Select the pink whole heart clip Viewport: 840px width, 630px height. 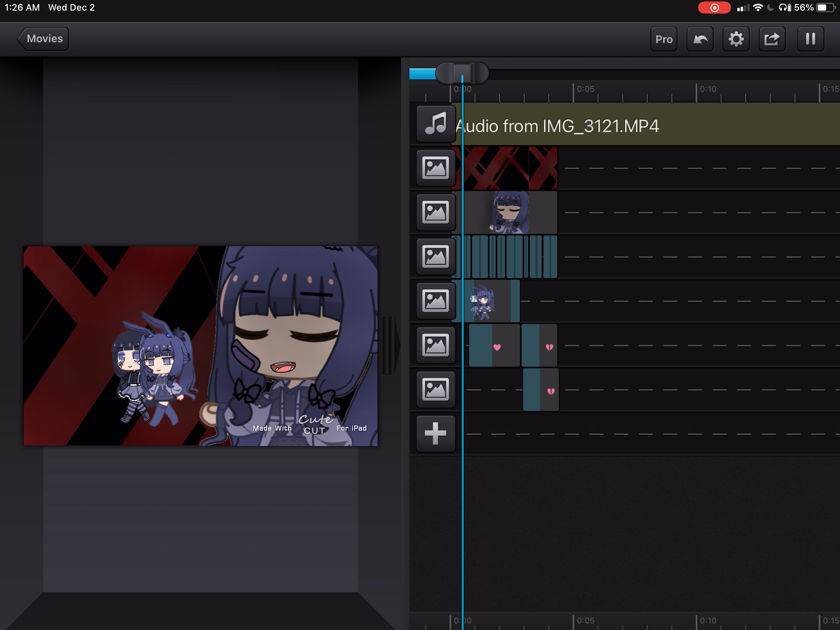pyautogui.click(x=494, y=345)
